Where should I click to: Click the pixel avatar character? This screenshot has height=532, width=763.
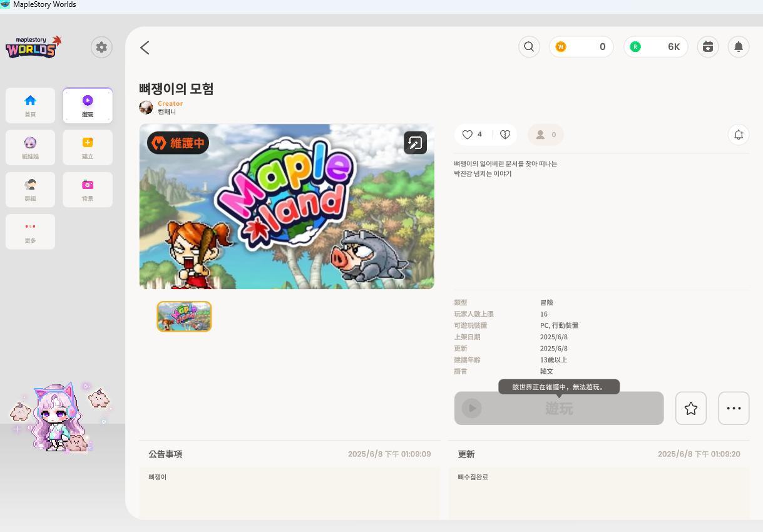click(59, 416)
